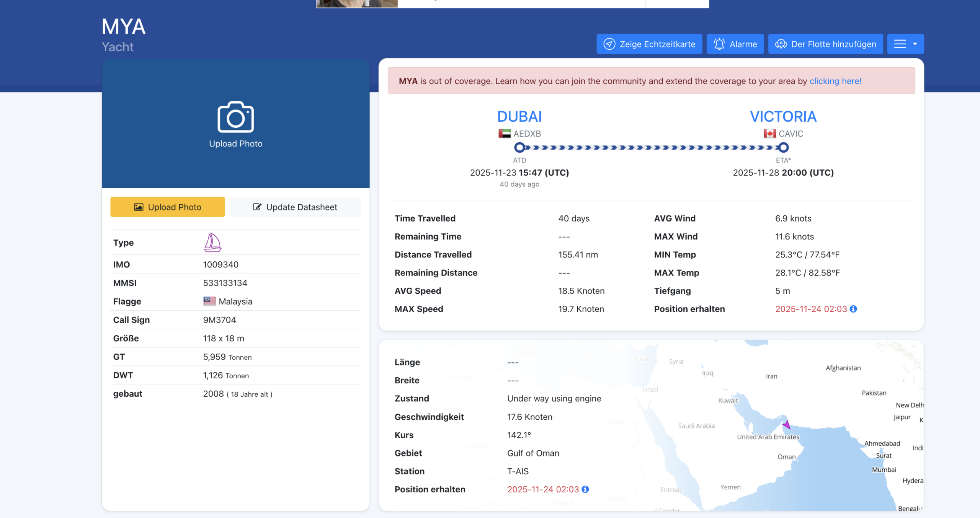
Task: Open the VICTORIA destination port link
Action: click(783, 116)
